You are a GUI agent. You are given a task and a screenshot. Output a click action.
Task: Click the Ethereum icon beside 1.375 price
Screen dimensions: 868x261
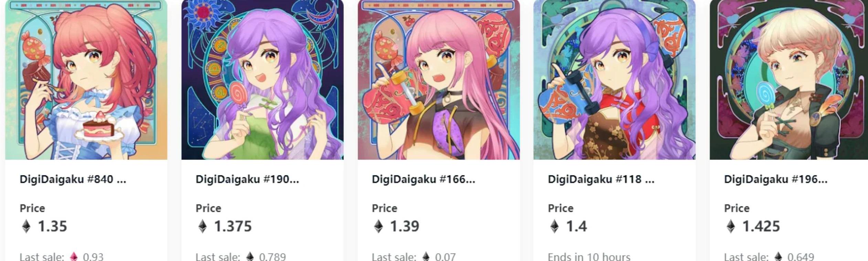click(x=203, y=226)
